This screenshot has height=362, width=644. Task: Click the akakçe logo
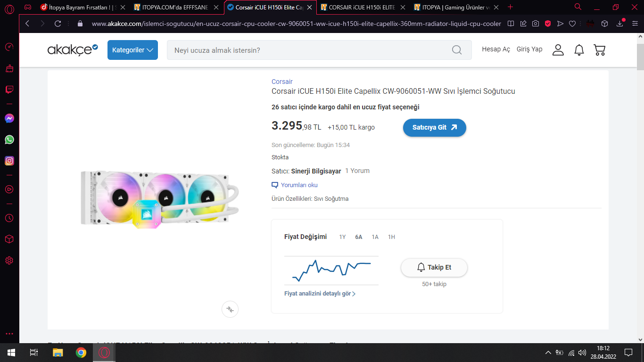tap(73, 49)
